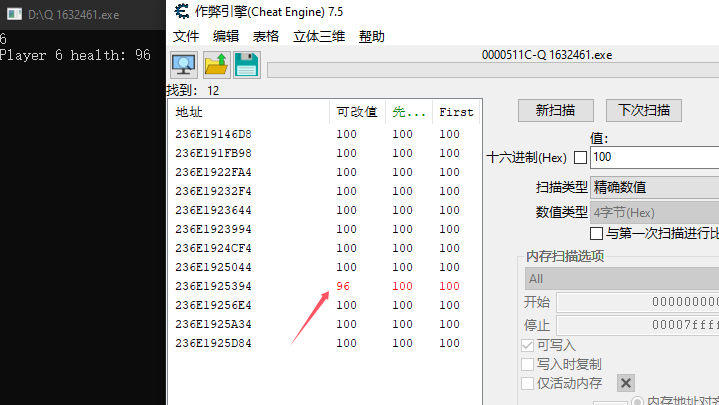Click the 找到: 12 result count label
Viewport: 719px width, 405px height.
193,90
